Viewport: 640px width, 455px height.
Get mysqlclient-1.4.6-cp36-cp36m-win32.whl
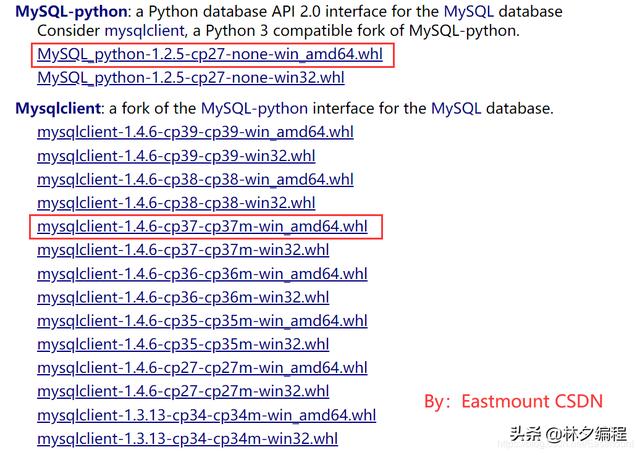[x=183, y=297]
